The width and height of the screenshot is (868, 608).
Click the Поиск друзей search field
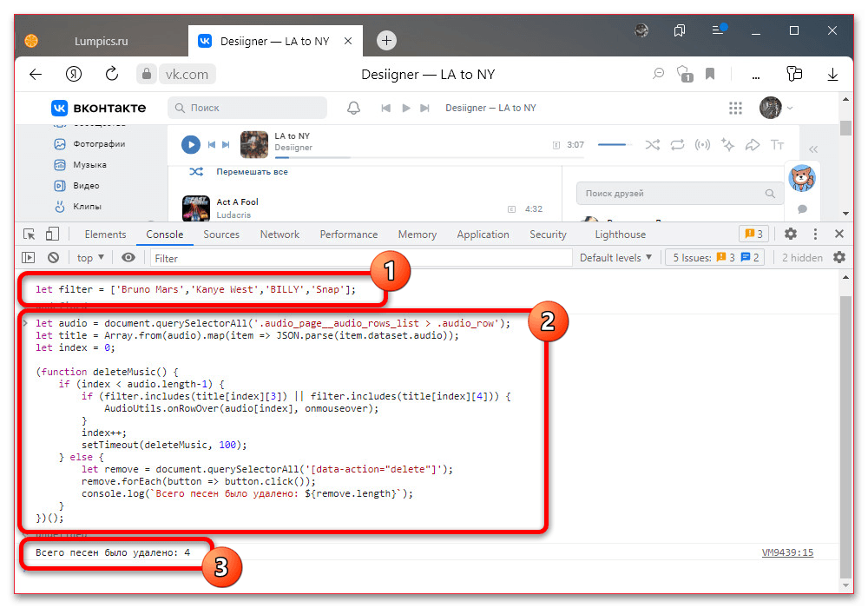pos(680,193)
